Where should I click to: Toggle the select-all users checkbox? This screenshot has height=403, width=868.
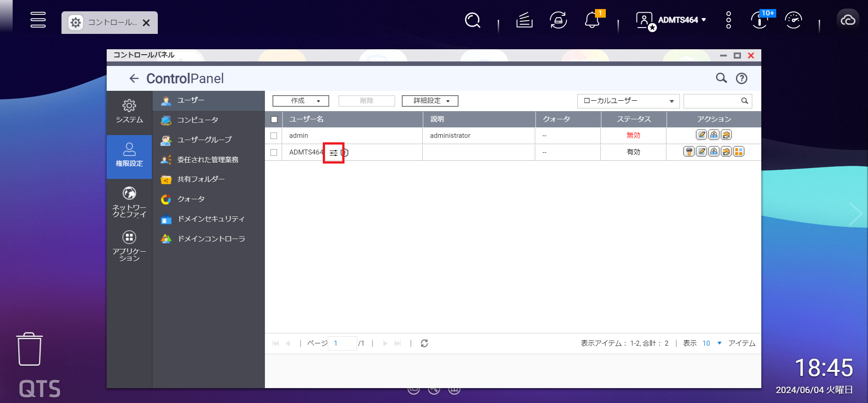[x=274, y=120]
